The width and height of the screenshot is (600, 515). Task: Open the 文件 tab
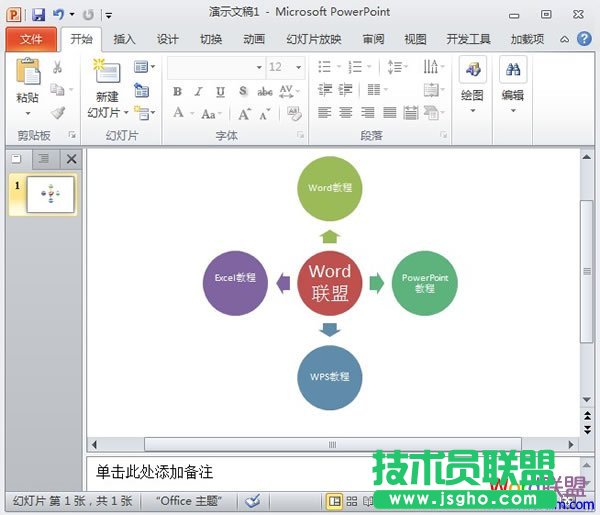pyautogui.click(x=31, y=39)
